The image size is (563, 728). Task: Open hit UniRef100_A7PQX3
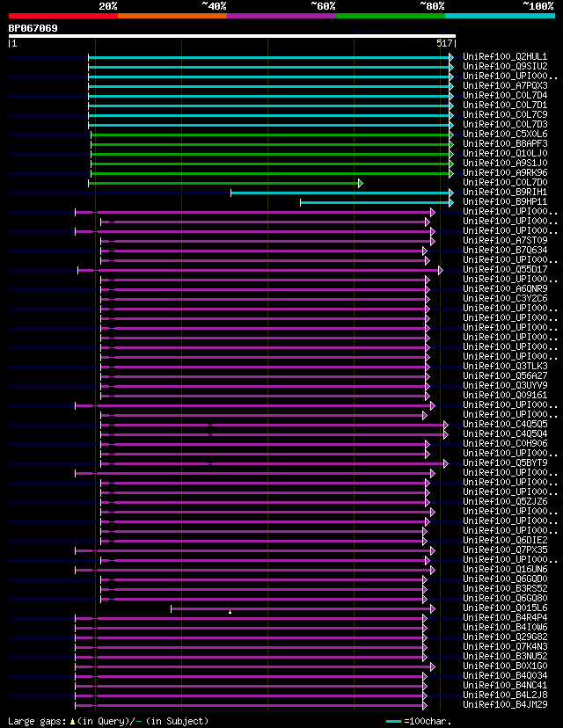(x=505, y=86)
